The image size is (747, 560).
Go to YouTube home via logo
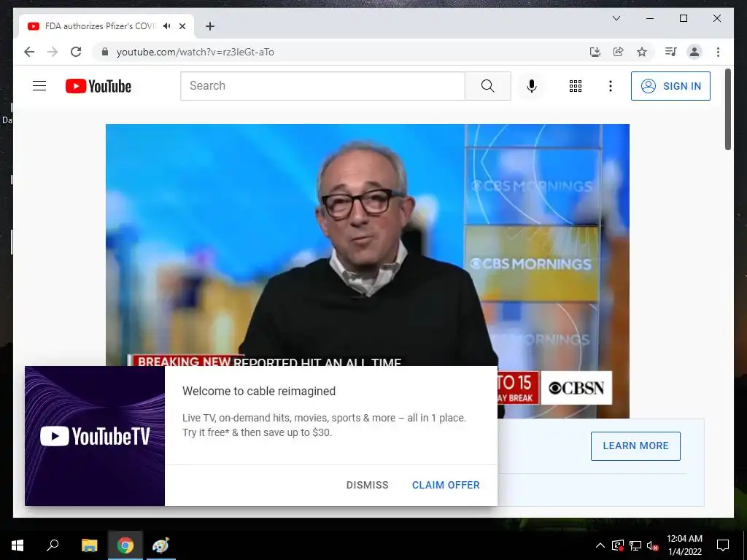98,86
